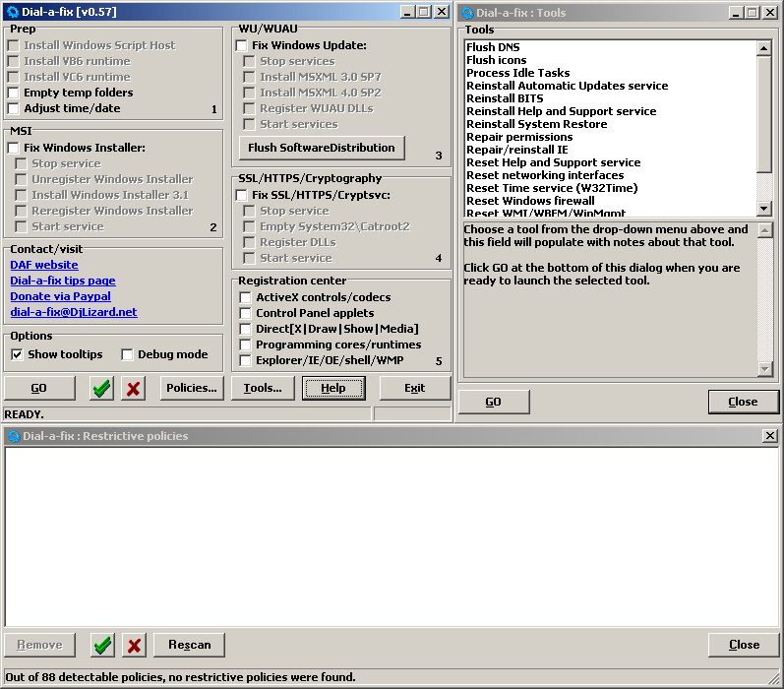Click green checkmark in Restrictive policies window

click(102, 645)
